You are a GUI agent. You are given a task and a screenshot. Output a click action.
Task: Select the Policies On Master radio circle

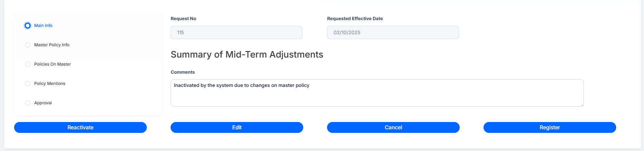tap(27, 64)
